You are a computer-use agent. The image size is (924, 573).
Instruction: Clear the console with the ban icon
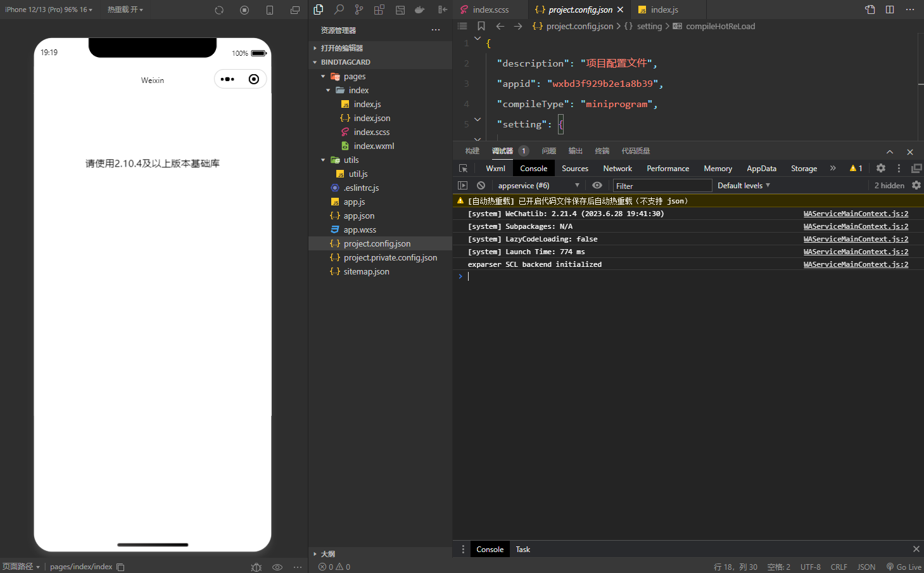click(481, 186)
